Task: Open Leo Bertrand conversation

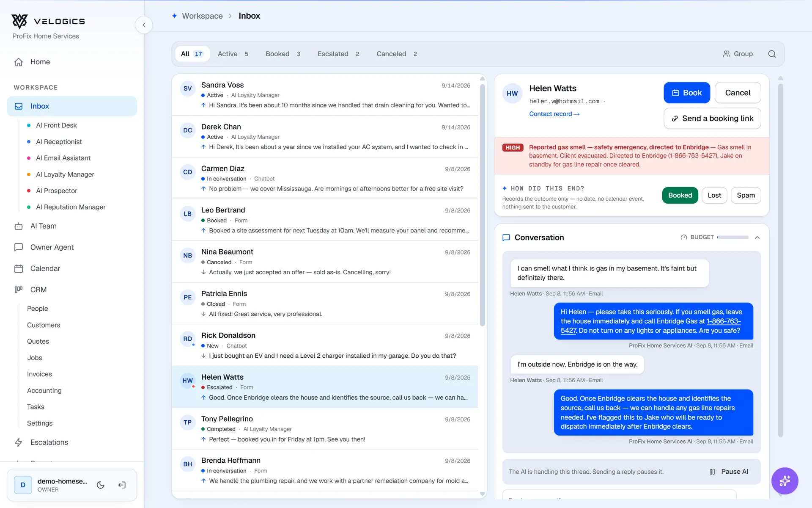Action: point(325,220)
